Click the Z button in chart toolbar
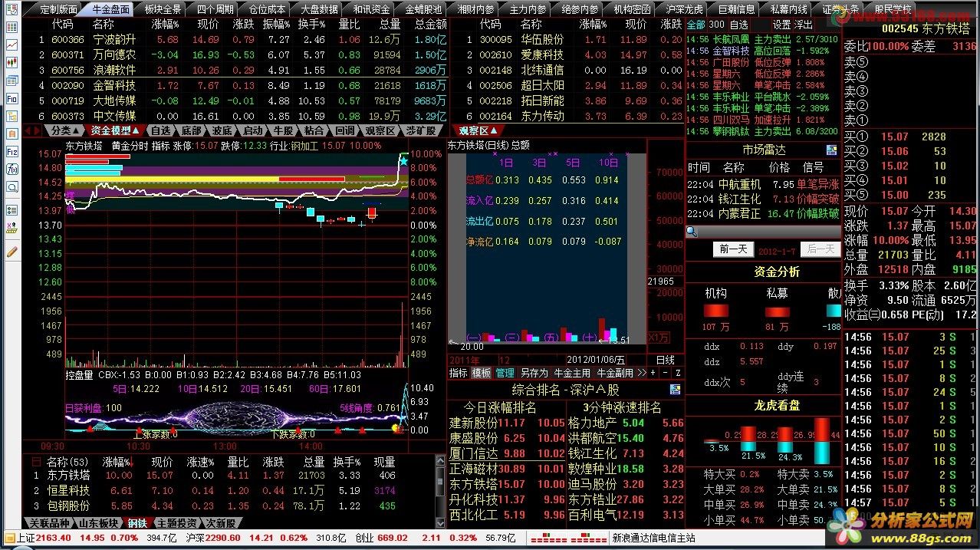 678,373
